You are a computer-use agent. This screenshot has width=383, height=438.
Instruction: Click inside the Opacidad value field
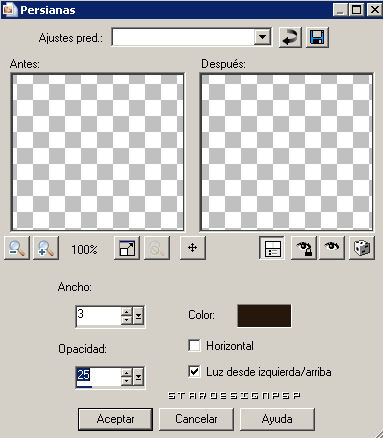pyautogui.click(x=98, y=377)
